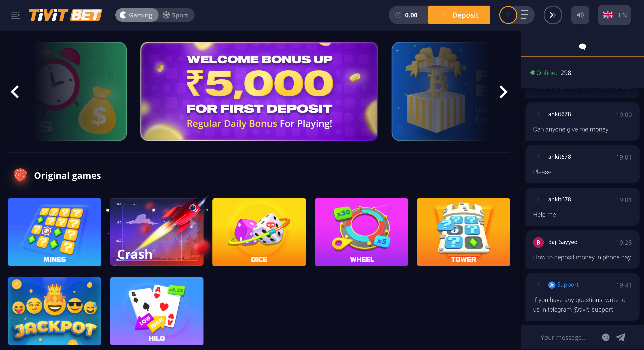Mute sound with the speaker icon
Image resolution: width=644 pixels, height=350 pixels.
point(580,15)
